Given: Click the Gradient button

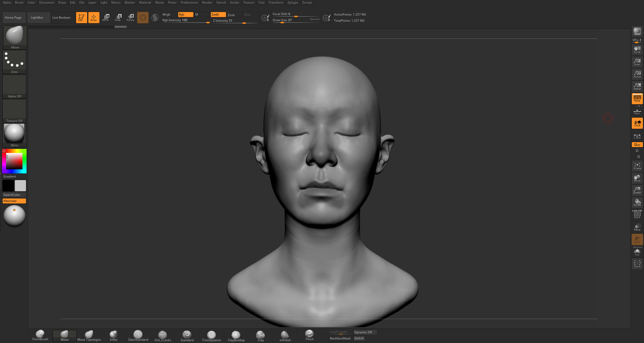Looking at the screenshot, I should (14, 176).
